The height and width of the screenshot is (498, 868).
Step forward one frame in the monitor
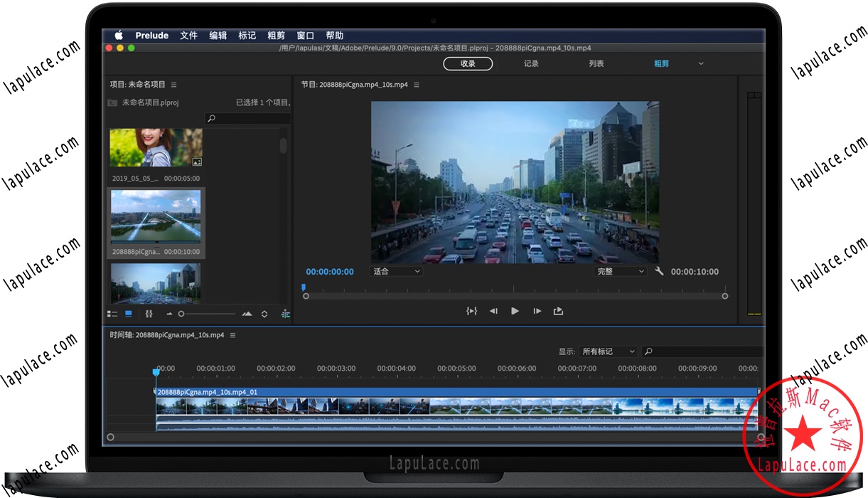coord(537,310)
